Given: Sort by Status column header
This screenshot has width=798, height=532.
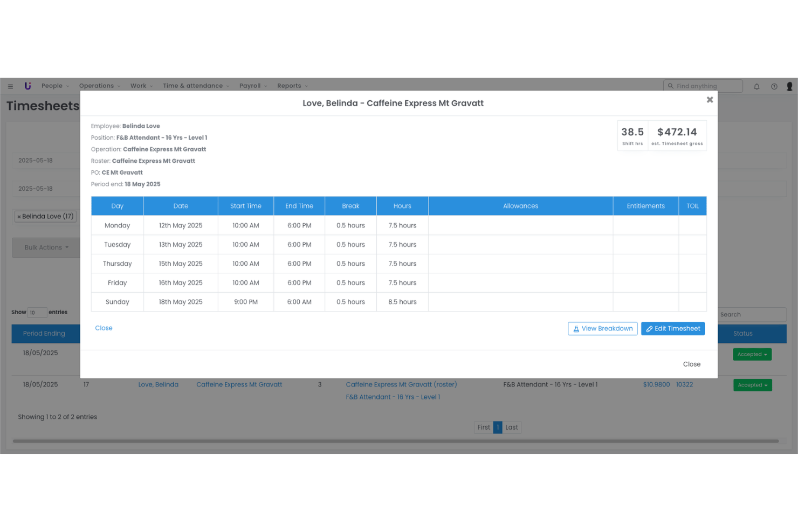Looking at the screenshot, I should tap(752, 334).
